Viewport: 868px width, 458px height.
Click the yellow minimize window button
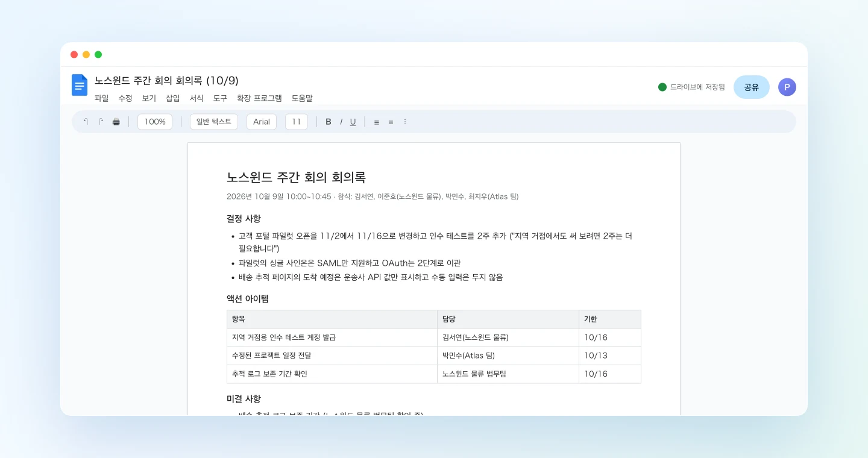[x=86, y=54]
